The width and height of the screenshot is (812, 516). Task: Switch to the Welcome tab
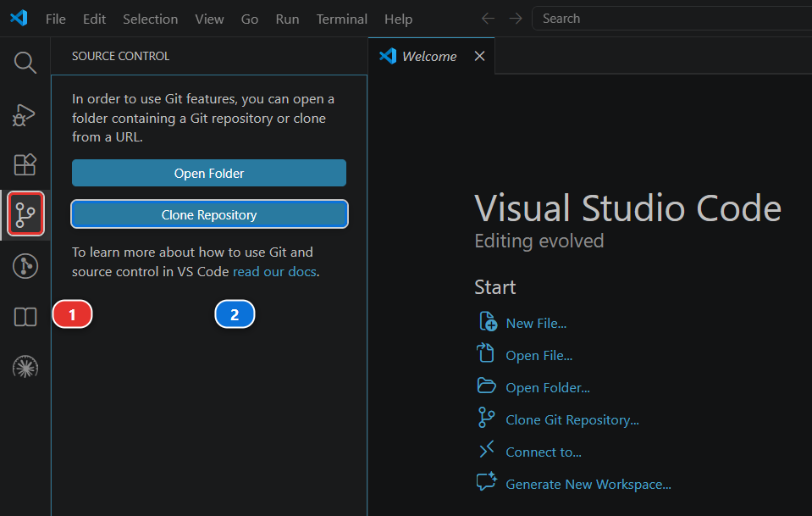pyautogui.click(x=429, y=56)
